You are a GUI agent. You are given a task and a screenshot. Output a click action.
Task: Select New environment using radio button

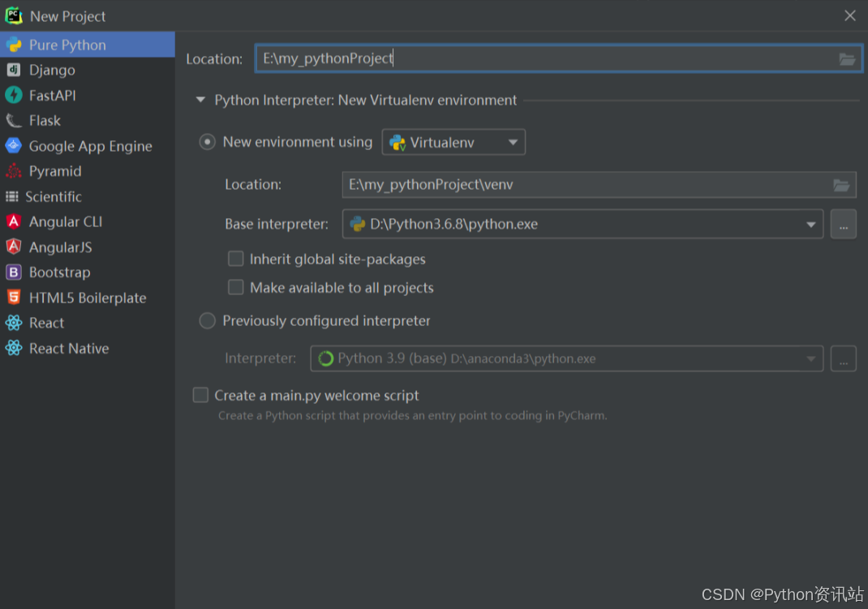coord(207,142)
